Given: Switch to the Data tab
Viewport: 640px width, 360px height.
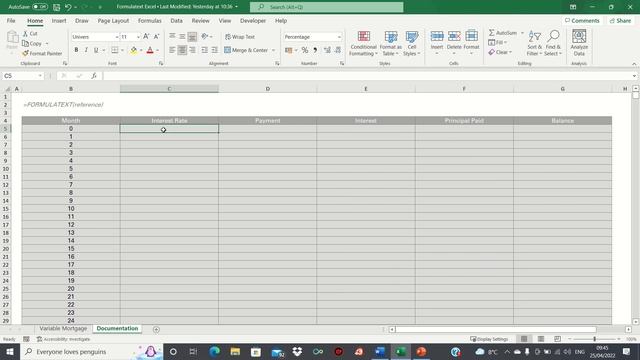Looking at the screenshot, I should 176,21.
